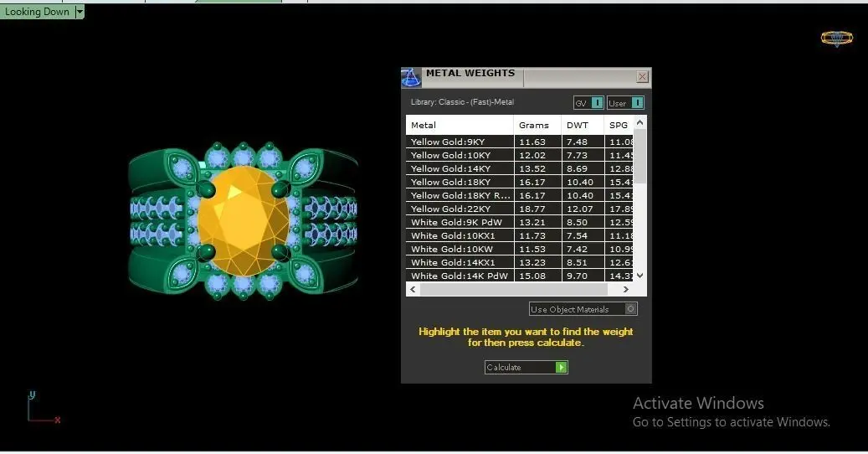868x454 pixels.
Task: Select the Yellow Gold:14KY row
Action: [x=519, y=169]
